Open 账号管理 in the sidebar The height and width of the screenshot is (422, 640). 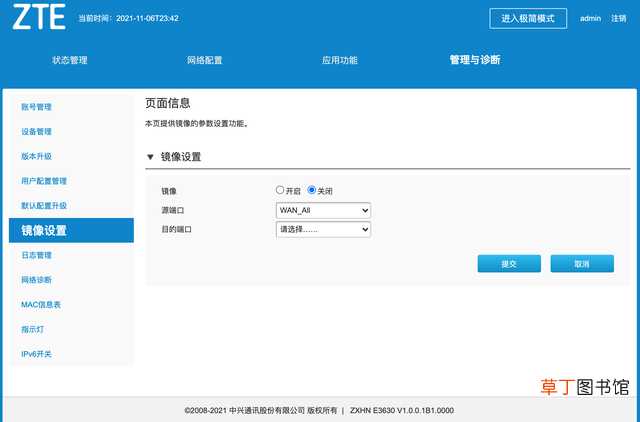click(36, 107)
